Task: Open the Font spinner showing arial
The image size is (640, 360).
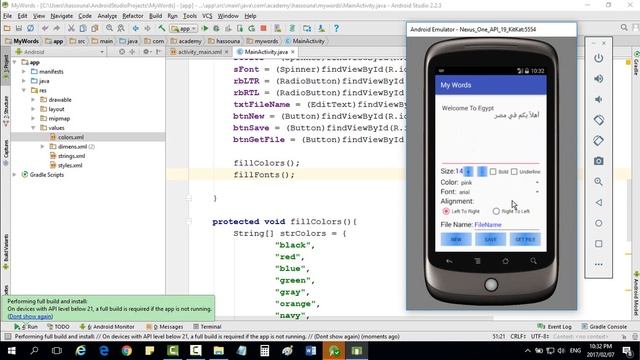Action: (499, 192)
